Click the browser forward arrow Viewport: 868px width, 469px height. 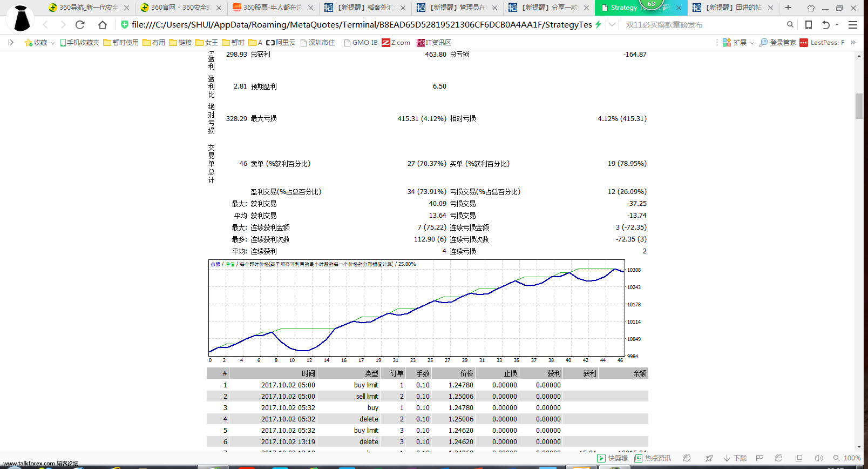point(63,25)
